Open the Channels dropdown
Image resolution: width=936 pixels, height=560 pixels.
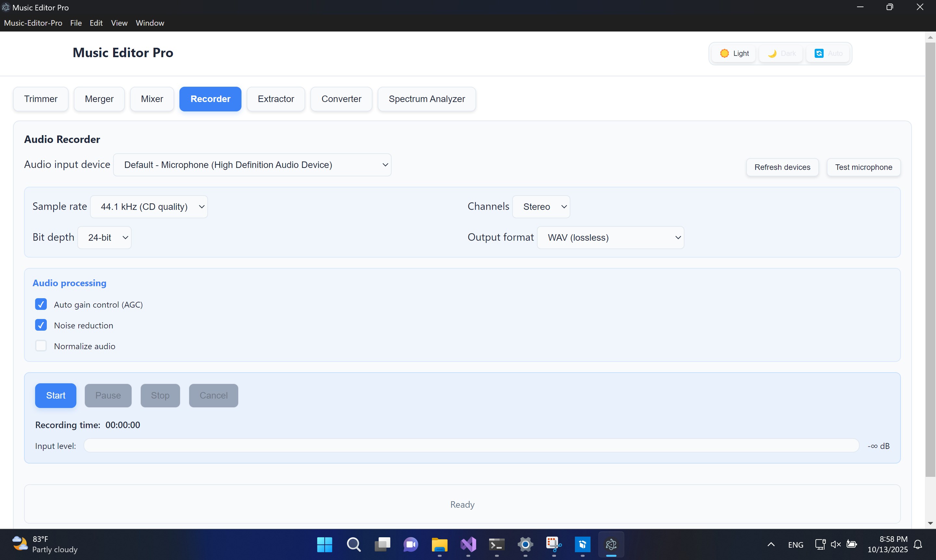(x=541, y=207)
